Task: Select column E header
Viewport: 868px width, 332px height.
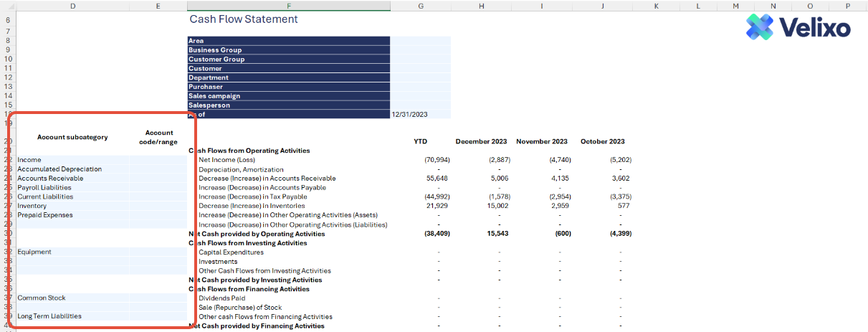Action: pos(158,6)
